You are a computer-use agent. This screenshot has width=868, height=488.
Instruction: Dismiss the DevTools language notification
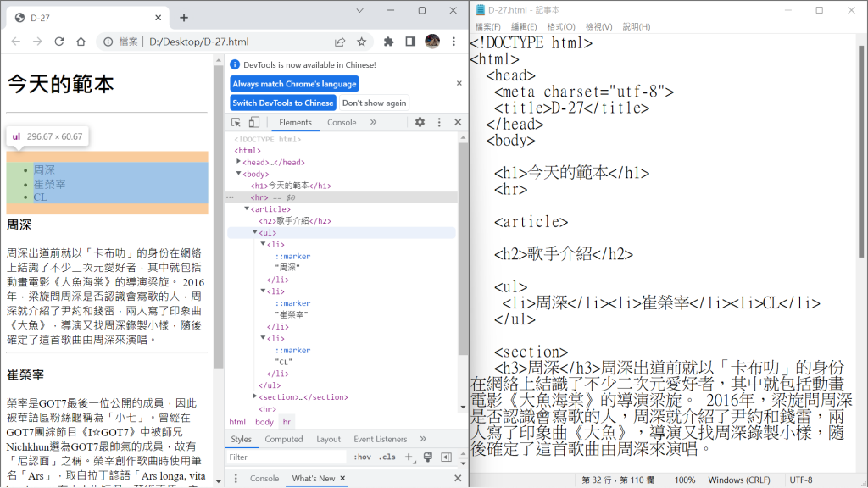pos(459,83)
